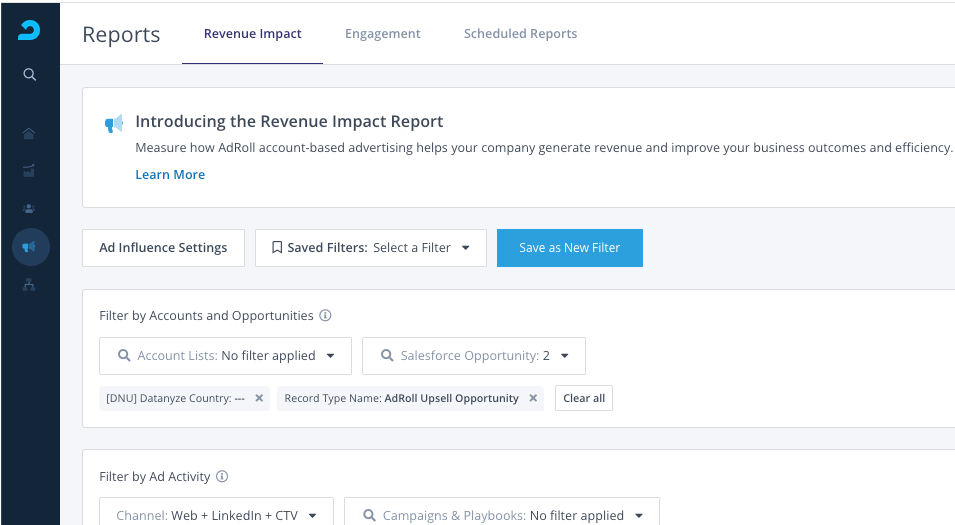Click the Save as New Filter button

click(x=569, y=248)
